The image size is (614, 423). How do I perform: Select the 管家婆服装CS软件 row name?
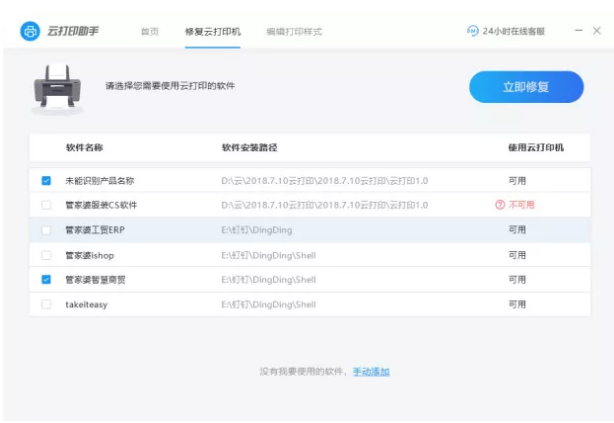[101, 205]
